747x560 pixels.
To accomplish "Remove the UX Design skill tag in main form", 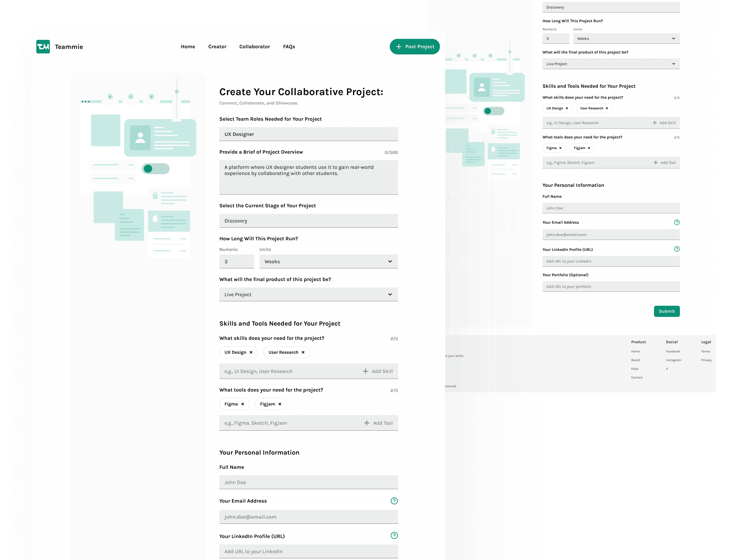I will (251, 352).
